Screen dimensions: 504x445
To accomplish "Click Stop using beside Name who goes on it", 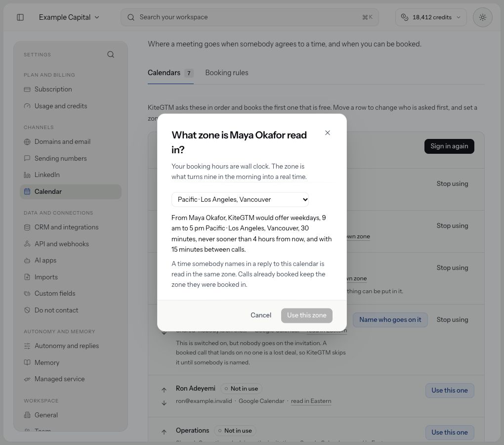I will tap(452, 320).
